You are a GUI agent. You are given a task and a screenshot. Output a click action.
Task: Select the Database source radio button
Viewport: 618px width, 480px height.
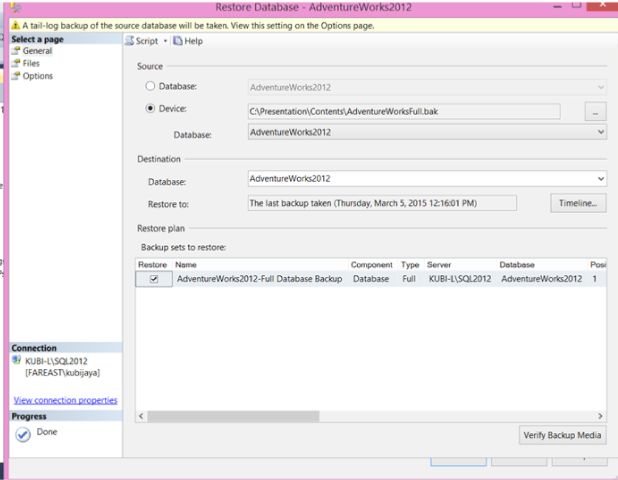(x=150, y=86)
